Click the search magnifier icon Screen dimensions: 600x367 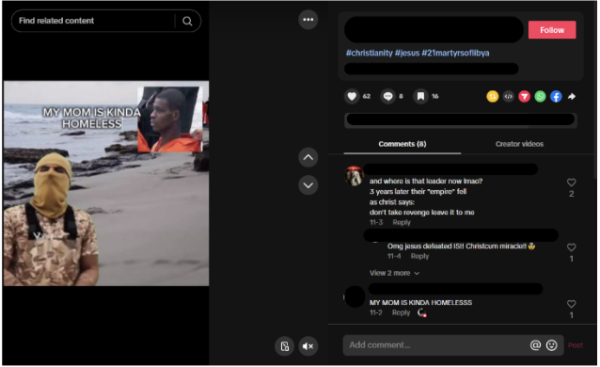(187, 21)
